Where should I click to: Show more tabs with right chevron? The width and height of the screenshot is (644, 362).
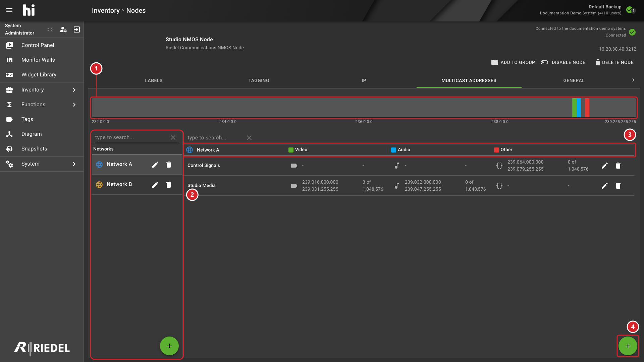633,80
